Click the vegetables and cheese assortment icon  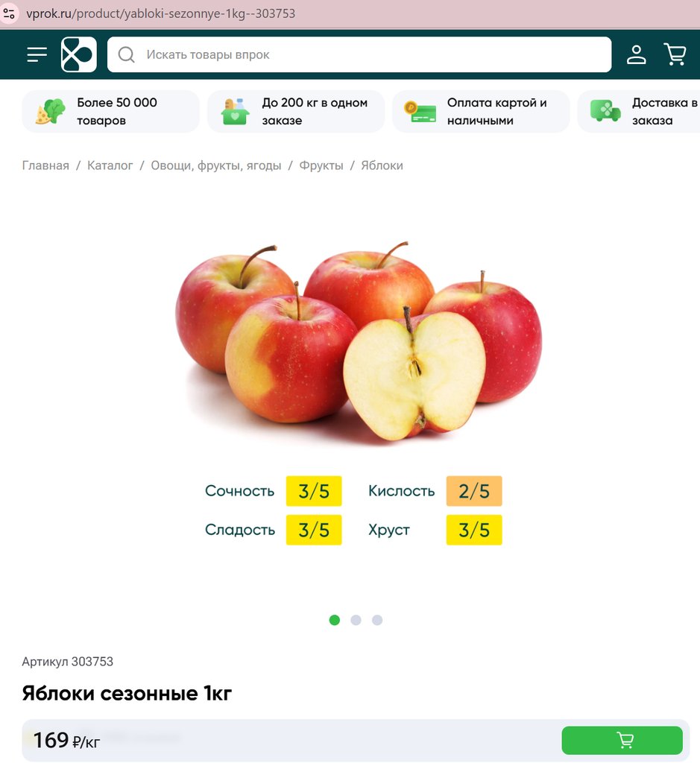coord(51,112)
